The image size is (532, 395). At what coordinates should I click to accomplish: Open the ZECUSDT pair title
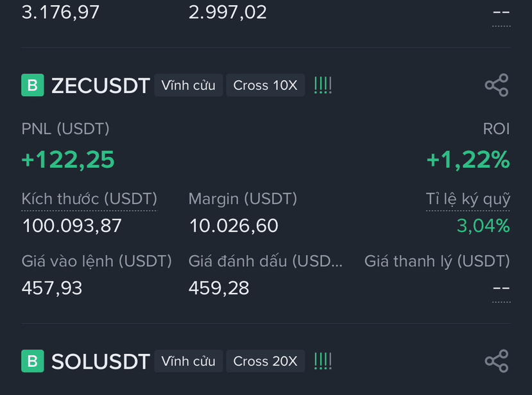click(100, 85)
